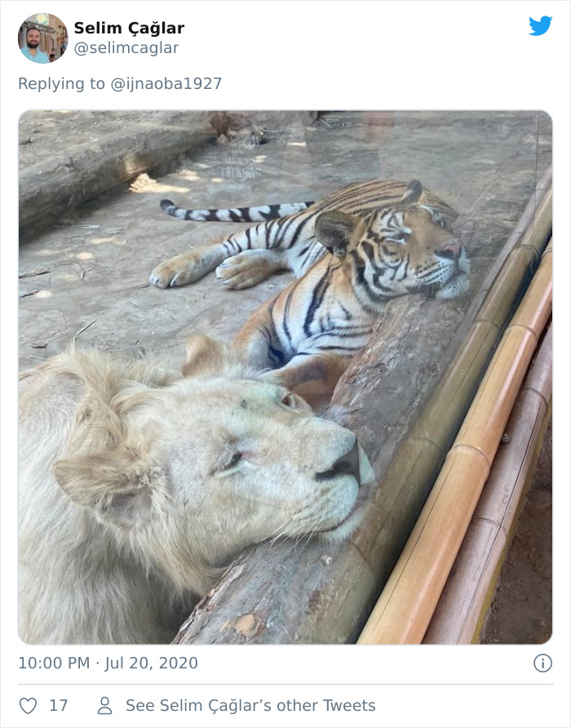This screenshot has width=571, height=728.
Task: Like the tweet with the heart icon
Action: click(x=28, y=706)
